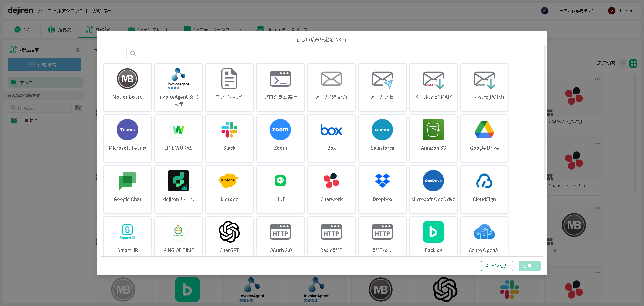Viewport: 644px width, 306px height.
Task: Select the Backlog connector icon
Action: (x=433, y=232)
